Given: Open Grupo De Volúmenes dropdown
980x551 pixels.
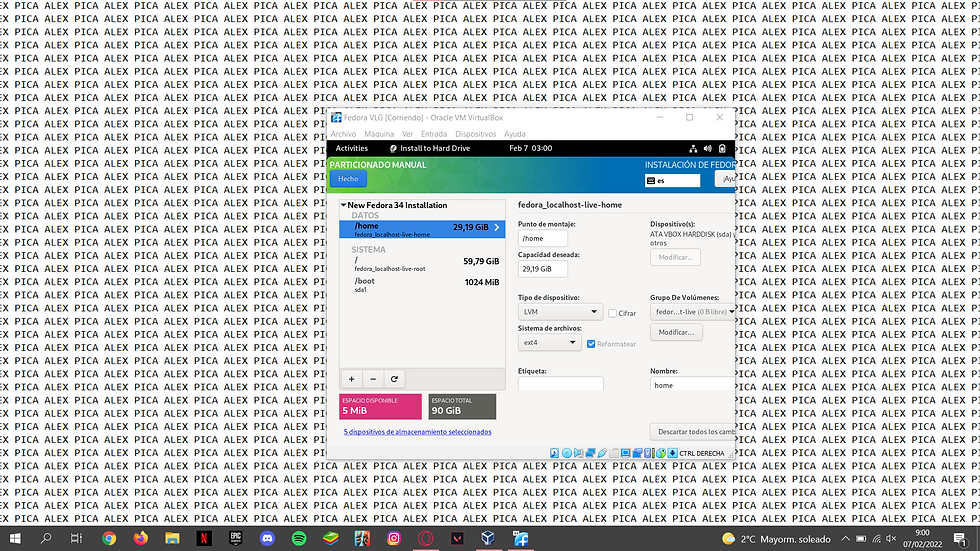Looking at the screenshot, I should (692, 312).
